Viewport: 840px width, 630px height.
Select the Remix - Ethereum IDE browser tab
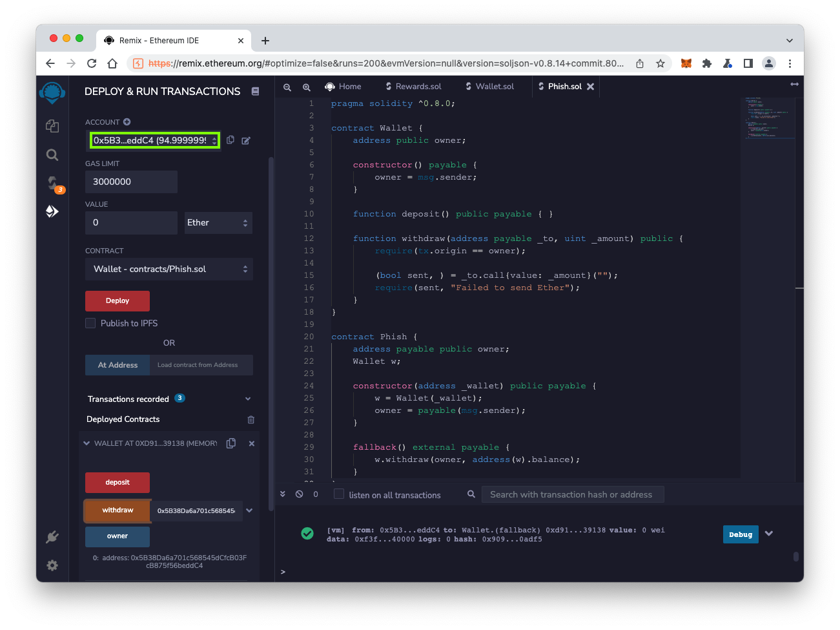[x=174, y=40]
